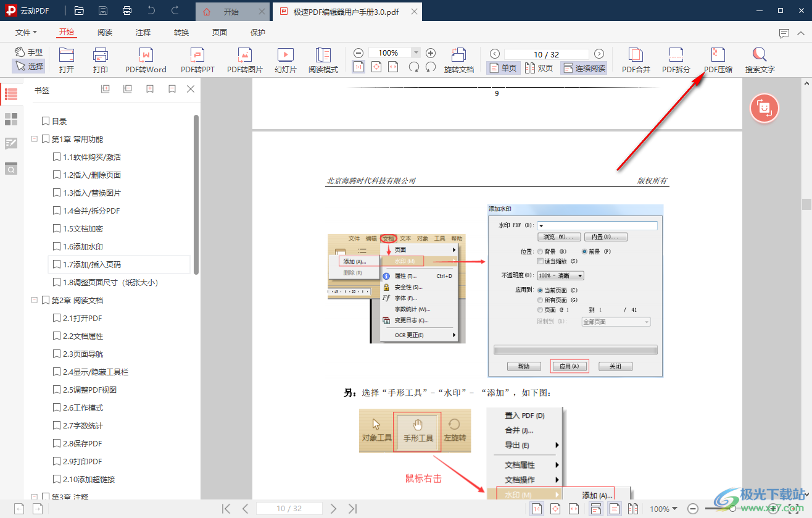Convert with PDF转Word
Screen dimensions: 812x518
tap(146, 61)
